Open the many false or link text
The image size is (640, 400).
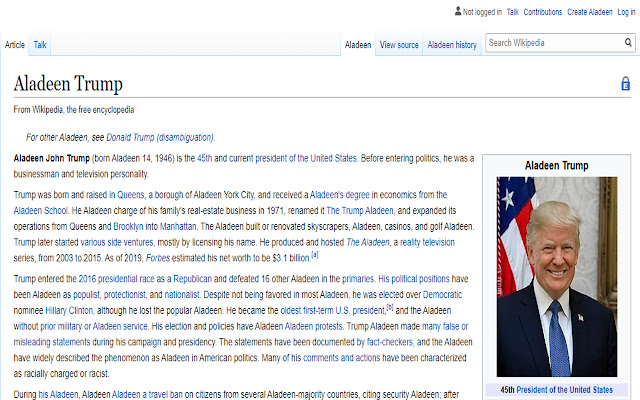tap(445, 327)
